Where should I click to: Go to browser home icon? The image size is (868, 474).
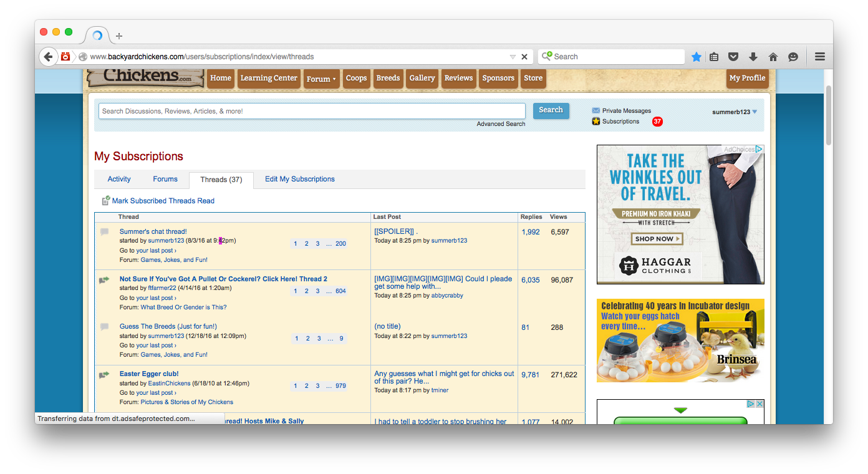(x=773, y=57)
